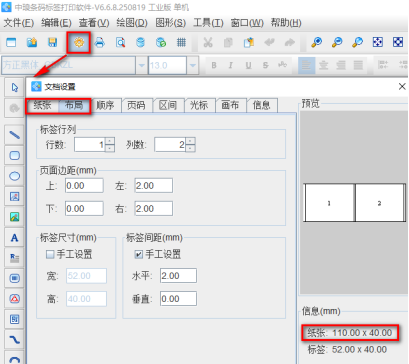409x364 pixels.
Task: Click the Copy icon in toolbar
Action: click(x=228, y=42)
